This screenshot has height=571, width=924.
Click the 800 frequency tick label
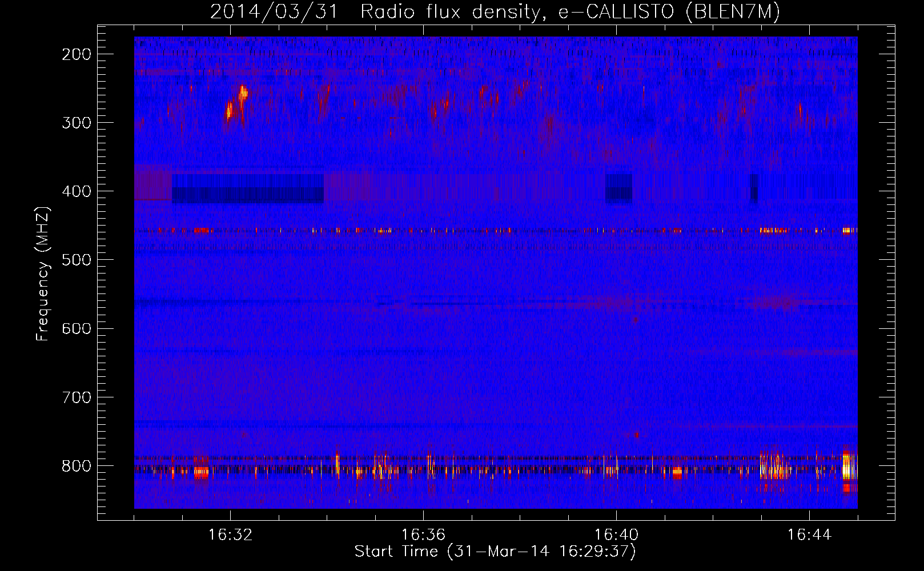click(76, 465)
